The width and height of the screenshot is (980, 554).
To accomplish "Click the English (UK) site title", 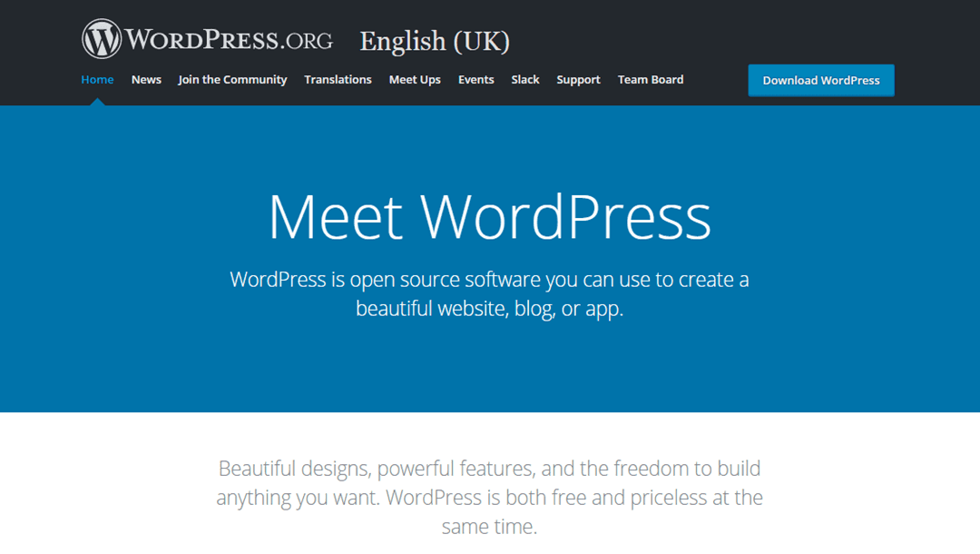I will coord(435,41).
